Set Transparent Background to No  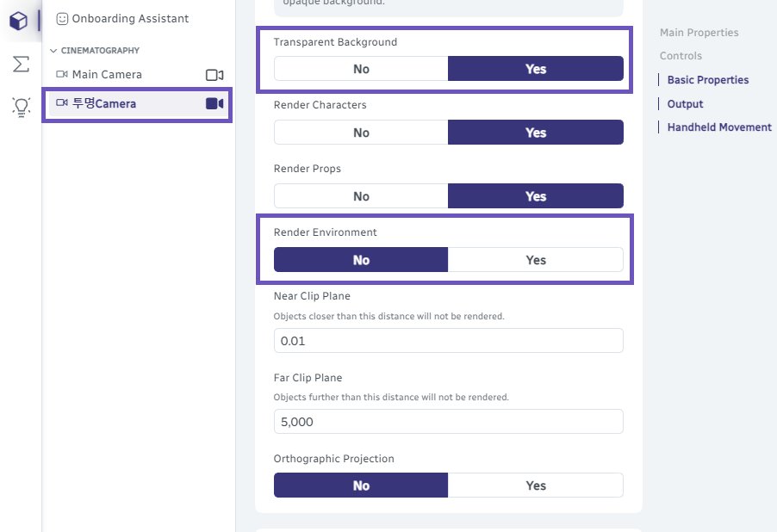coord(361,69)
